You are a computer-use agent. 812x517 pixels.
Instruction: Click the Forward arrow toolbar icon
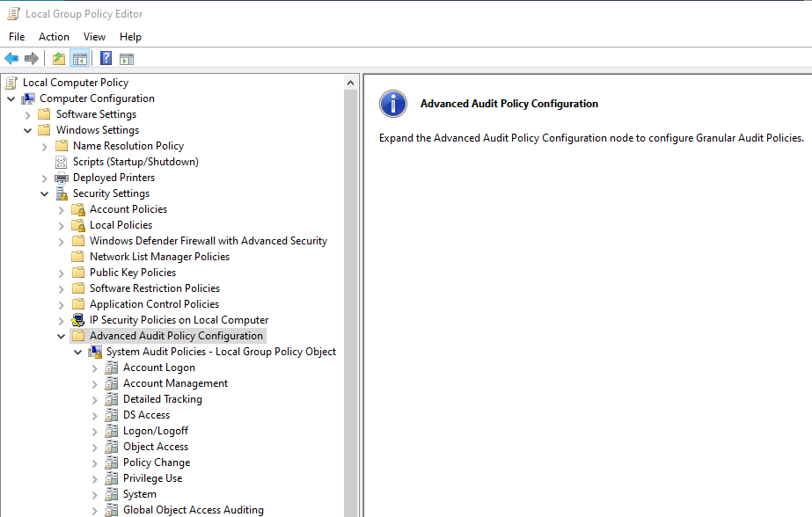[32, 59]
